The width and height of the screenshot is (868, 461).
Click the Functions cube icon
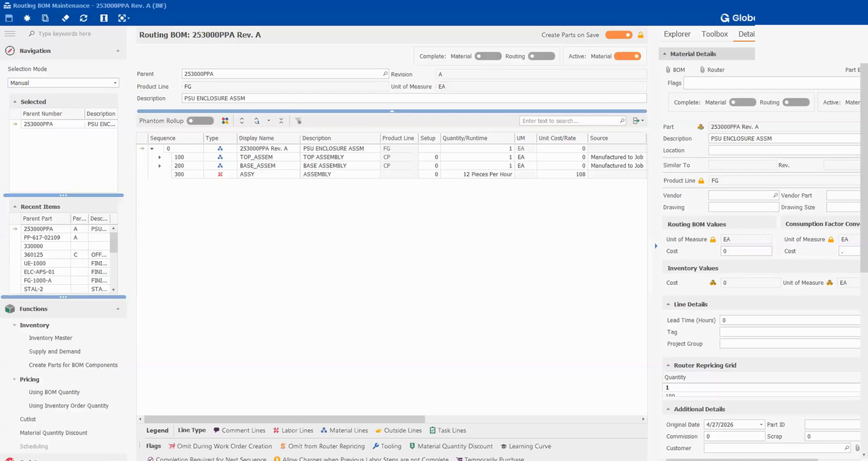10,308
